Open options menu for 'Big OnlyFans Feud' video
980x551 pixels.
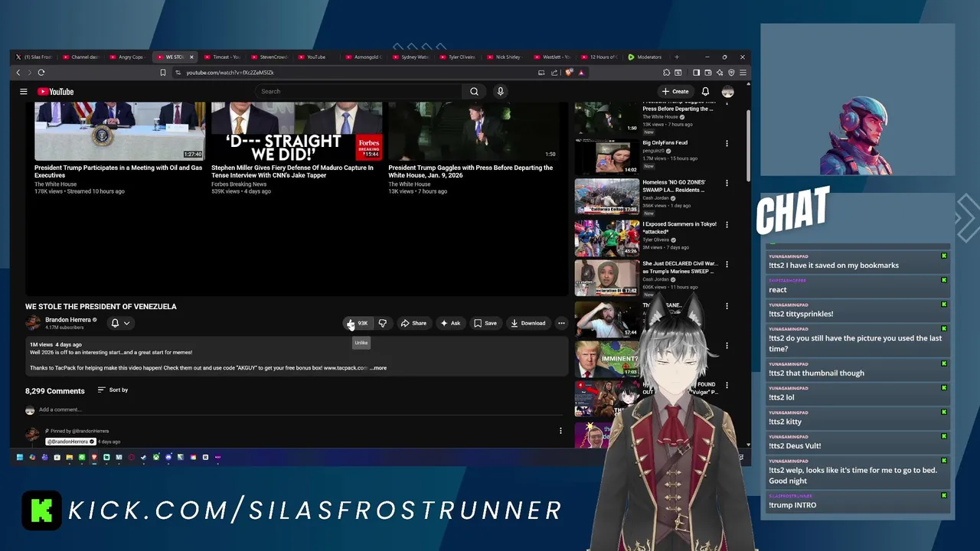tap(727, 143)
